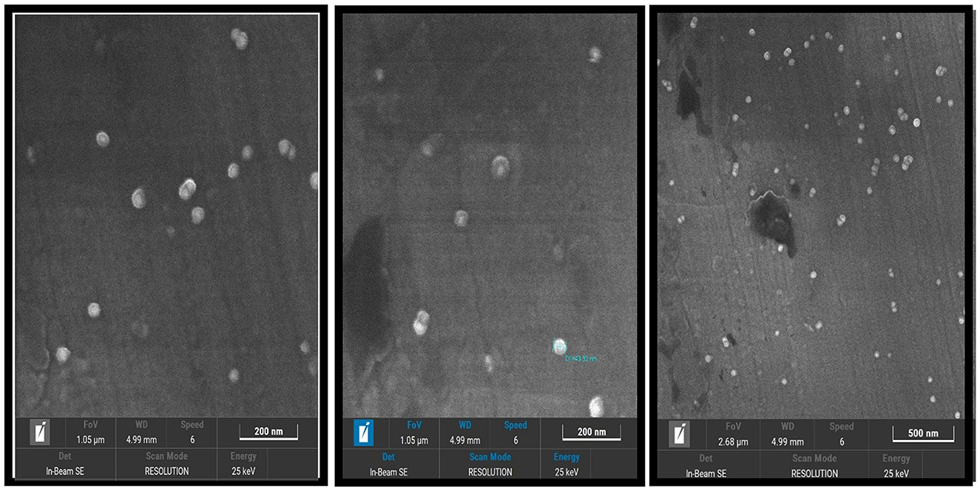Select the "Energy" label in the right SEM panel
This screenshot has height=491, width=980.
coord(896,458)
